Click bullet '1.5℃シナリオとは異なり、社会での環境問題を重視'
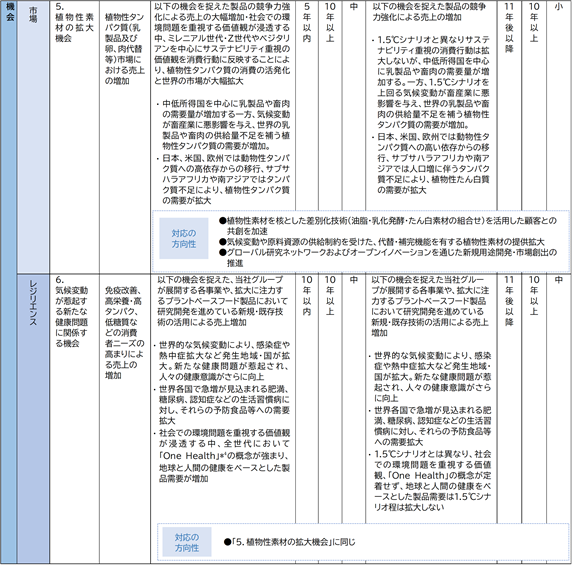The image size is (575, 568). coord(430,480)
